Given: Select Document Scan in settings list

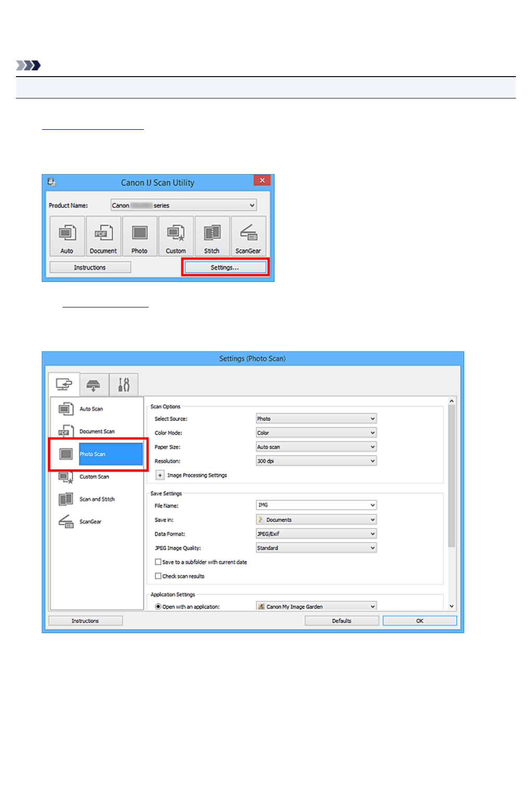Looking at the screenshot, I should [97, 432].
